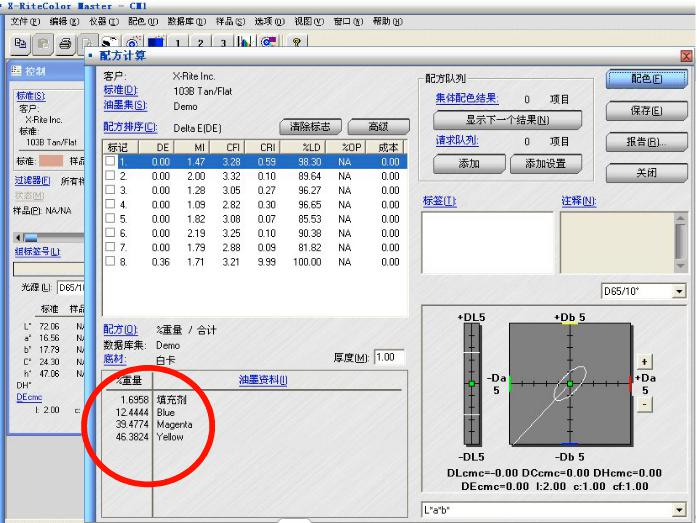697x523 pixels.
Task: Open the 视图 menu
Action: click(x=309, y=21)
